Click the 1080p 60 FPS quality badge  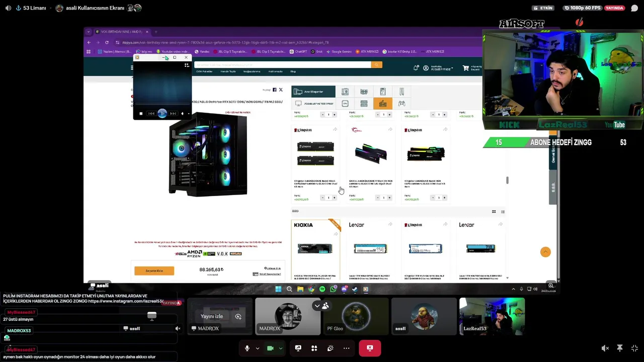584,8
